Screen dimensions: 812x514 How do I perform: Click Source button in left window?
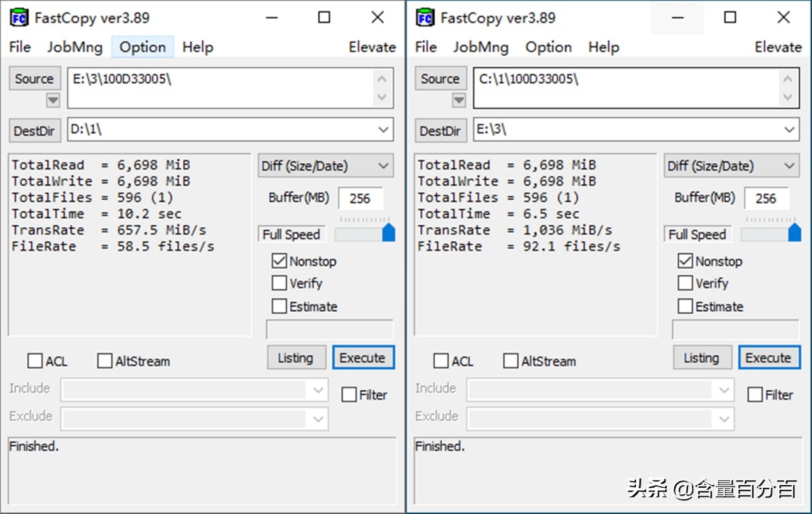[35, 79]
